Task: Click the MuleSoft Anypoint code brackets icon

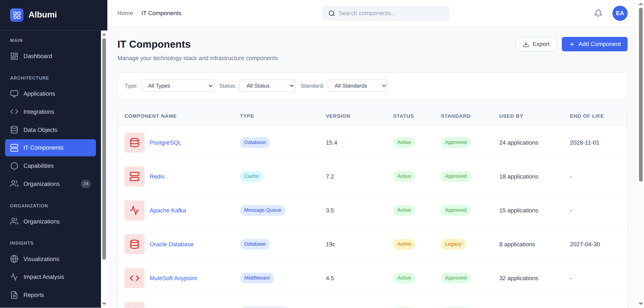Action: 134,278
